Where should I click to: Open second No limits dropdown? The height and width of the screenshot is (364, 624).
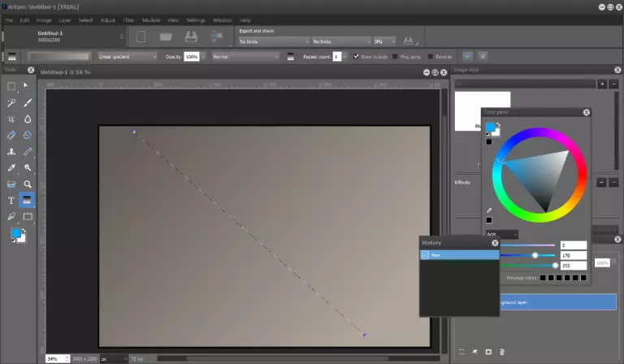(341, 41)
